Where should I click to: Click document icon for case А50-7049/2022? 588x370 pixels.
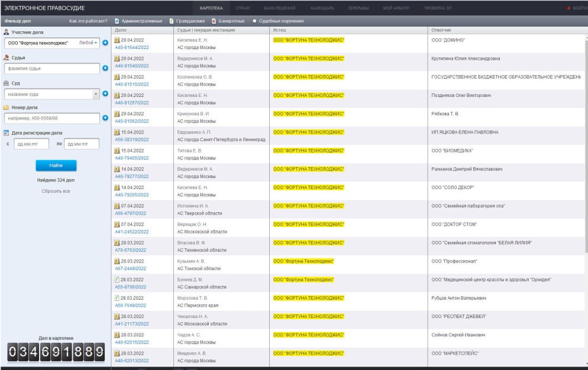[117, 297]
